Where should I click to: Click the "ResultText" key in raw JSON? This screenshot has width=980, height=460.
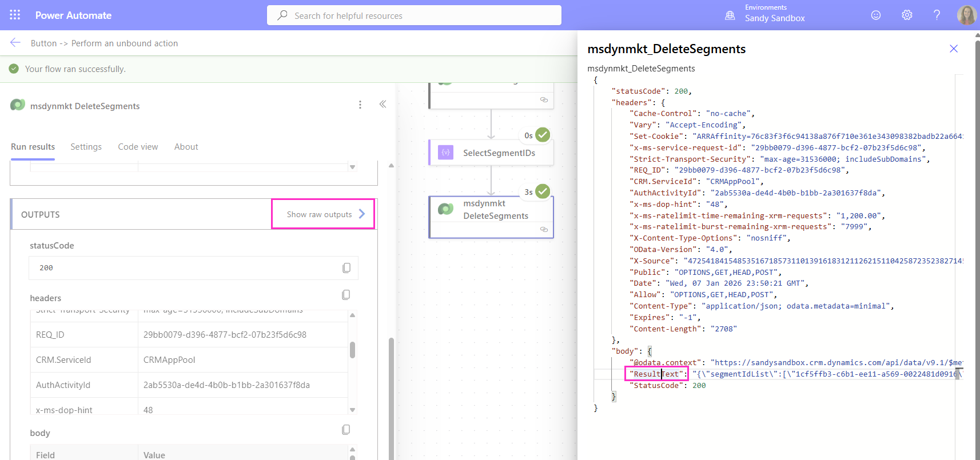click(657, 374)
